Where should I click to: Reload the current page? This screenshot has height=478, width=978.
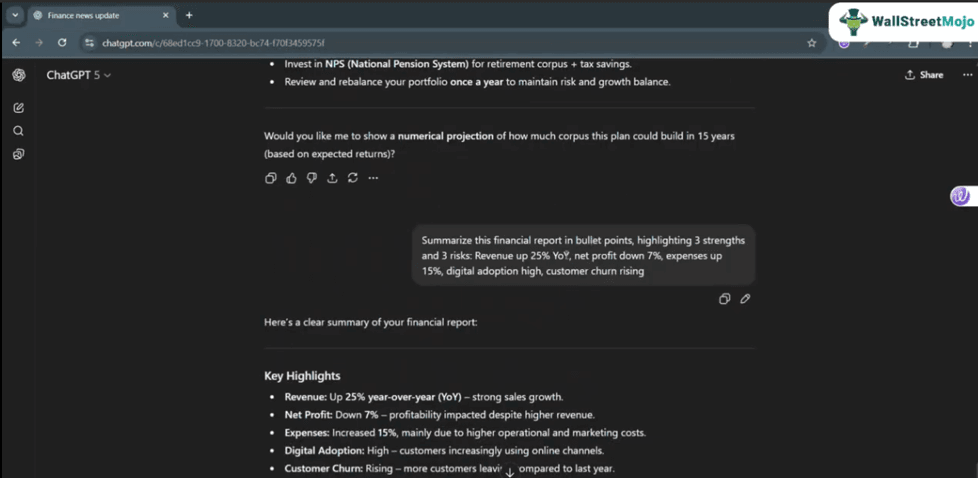click(62, 43)
